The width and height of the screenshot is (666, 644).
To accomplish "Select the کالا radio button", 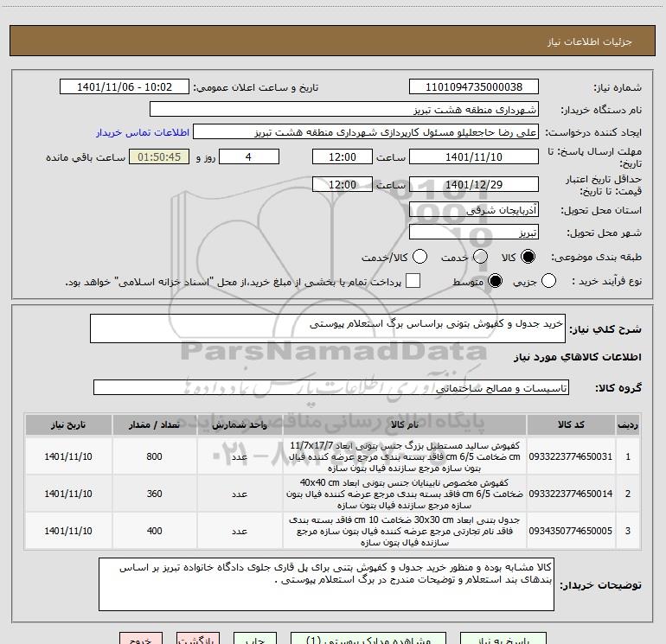I will coord(528,257).
